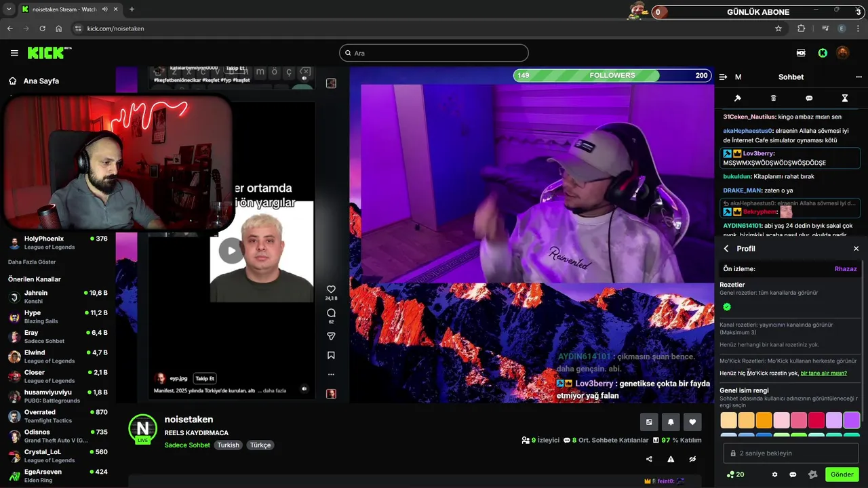
Task: Click the badge icon next to Gönder
Action: (x=813, y=474)
